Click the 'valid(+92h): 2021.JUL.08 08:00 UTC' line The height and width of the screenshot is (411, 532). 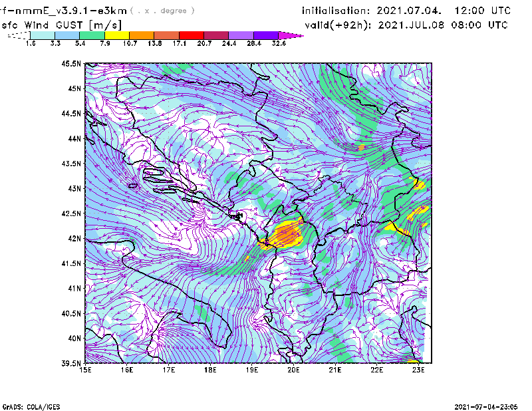click(406, 25)
